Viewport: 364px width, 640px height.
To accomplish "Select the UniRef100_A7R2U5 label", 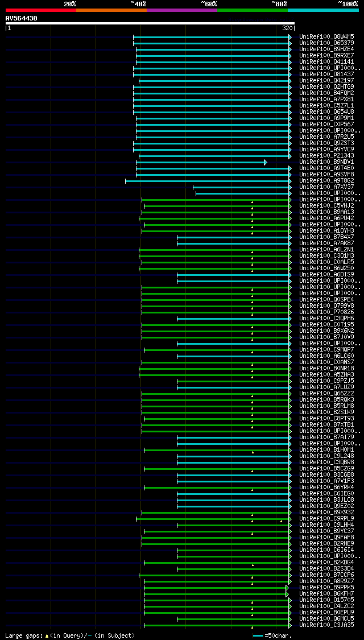I will (326, 137).
